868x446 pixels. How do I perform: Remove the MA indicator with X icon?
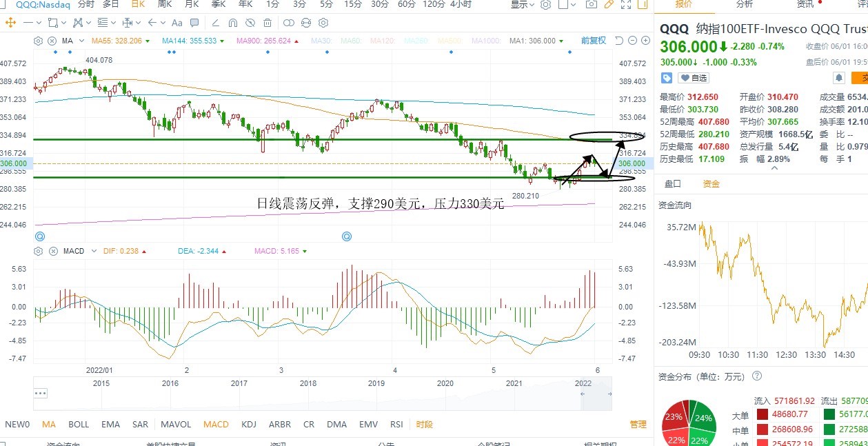click(x=52, y=41)
